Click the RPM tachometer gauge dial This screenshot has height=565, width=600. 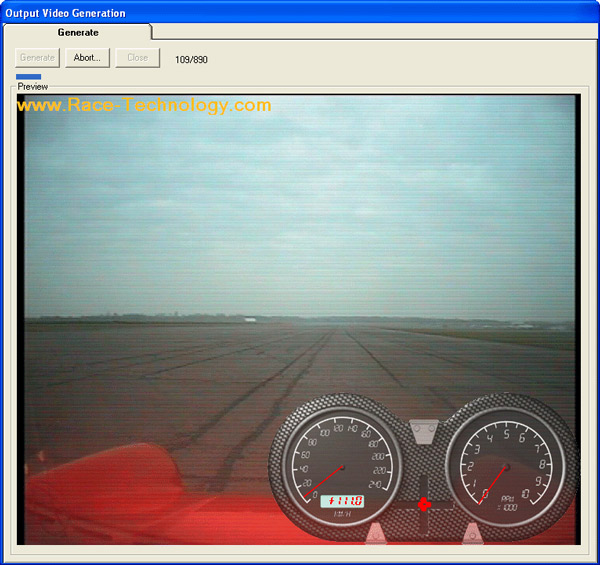pos(506,466)
